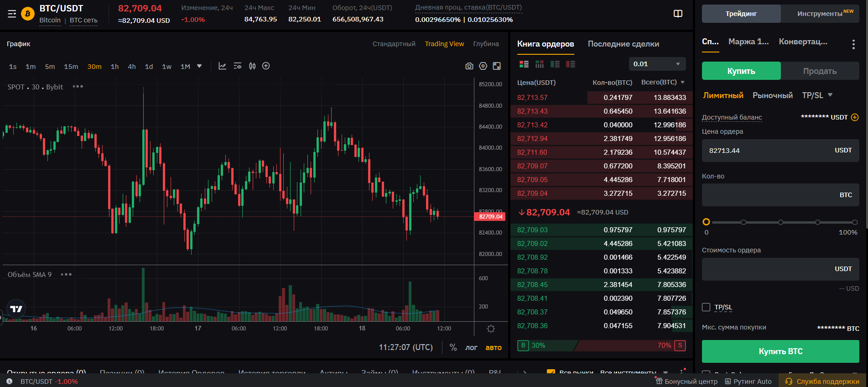
Task: Open Рутинг Auto in status bar
Action: tap(748, 382)
